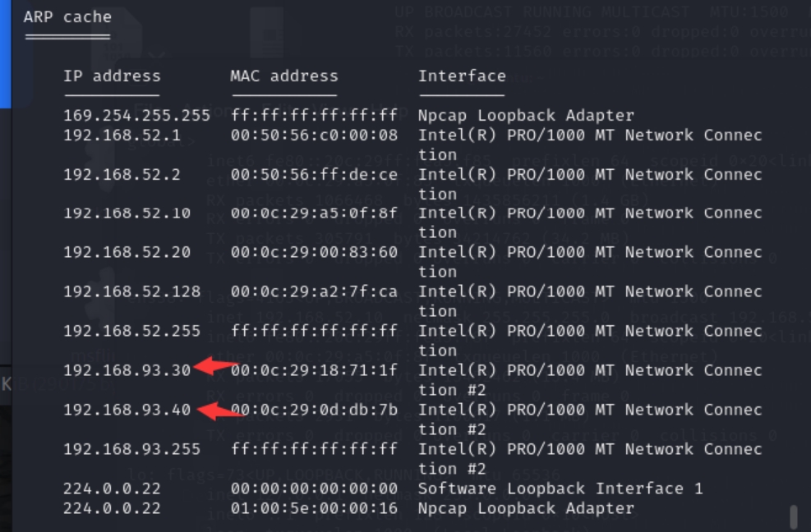Select the 192.168.93.255 broadcast IP entry

click(x=131, y=449)
